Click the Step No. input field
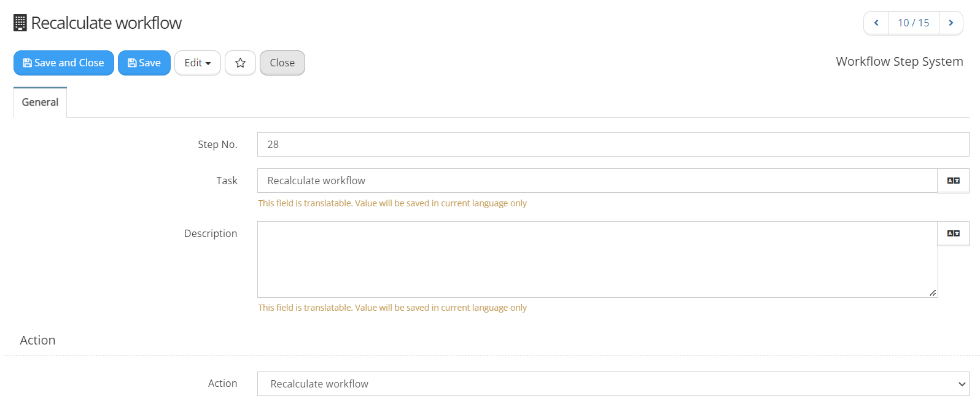The image size is (980, 401). click(613, 144)
